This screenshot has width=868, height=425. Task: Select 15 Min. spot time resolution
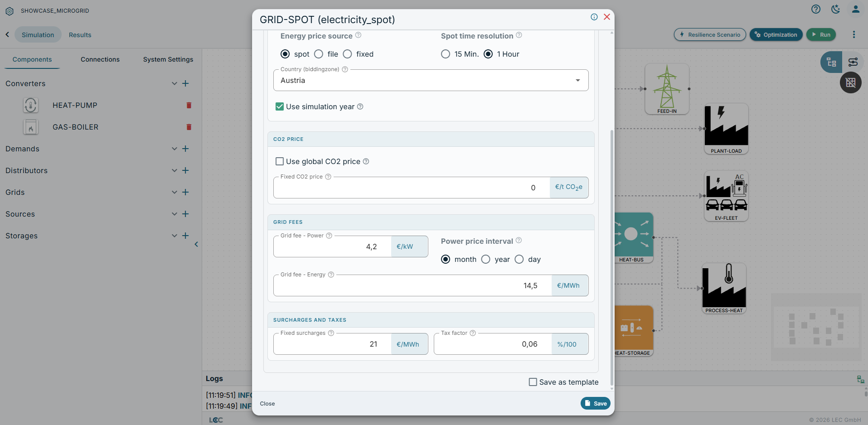coord(446,54)
